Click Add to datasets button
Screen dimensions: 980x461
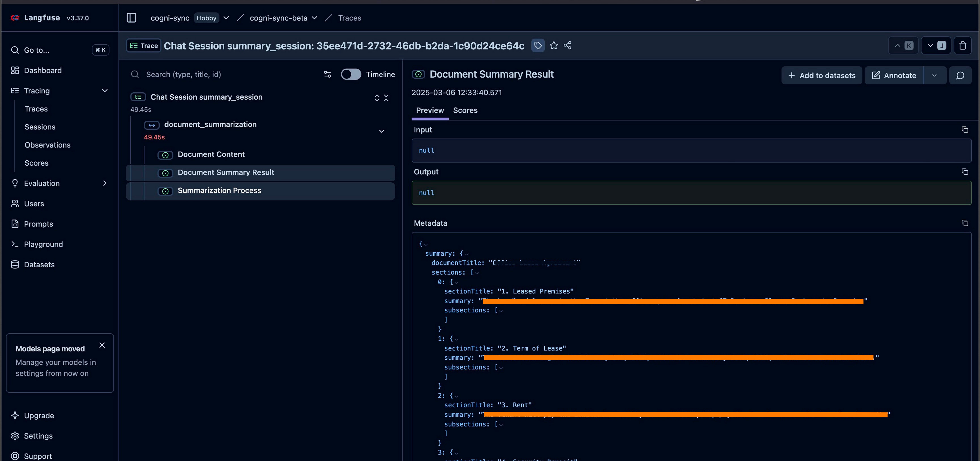click(x=821, y=75)
